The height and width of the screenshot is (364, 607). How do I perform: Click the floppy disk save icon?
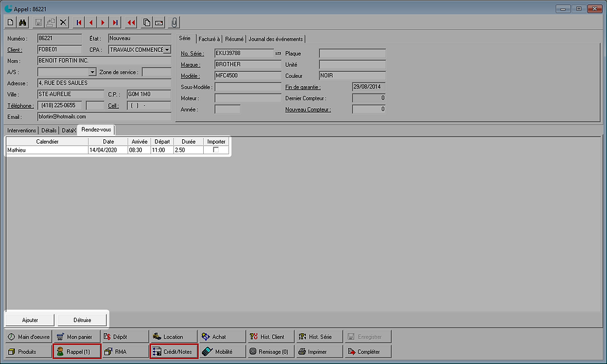point(38,22)
